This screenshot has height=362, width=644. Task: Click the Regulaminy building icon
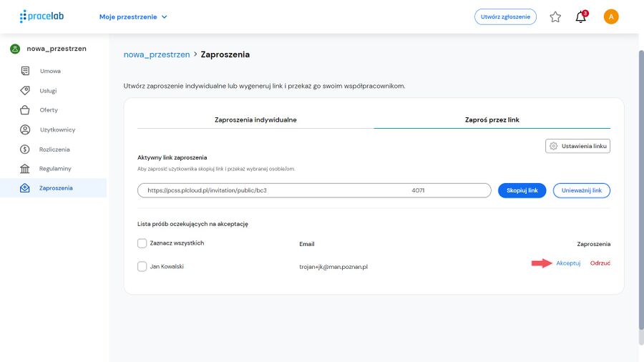(24, 169)
